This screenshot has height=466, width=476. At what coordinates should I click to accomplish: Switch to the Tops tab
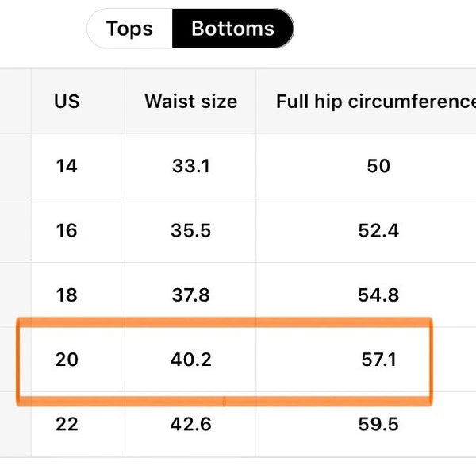[x=129, y=29]
